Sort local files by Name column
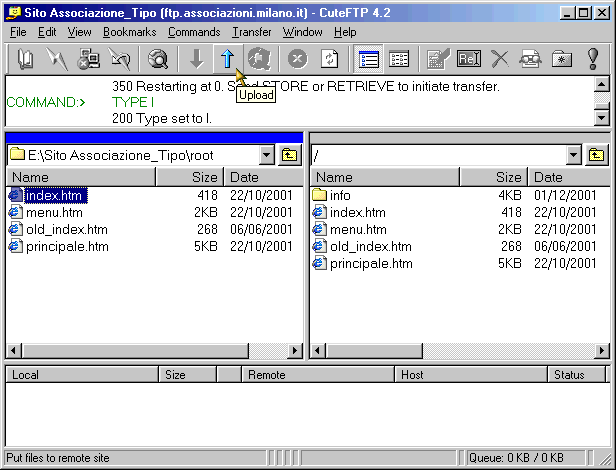 click(x=81, y=177)
